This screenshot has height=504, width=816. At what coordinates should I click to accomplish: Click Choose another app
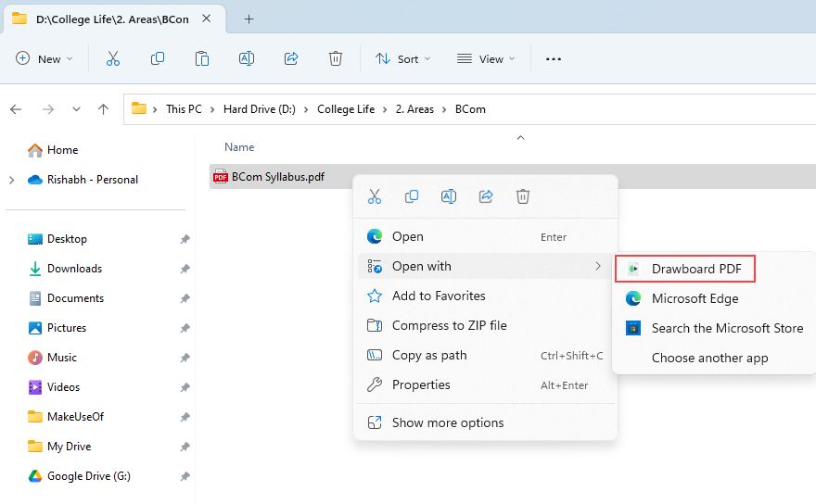click(709, 358)
